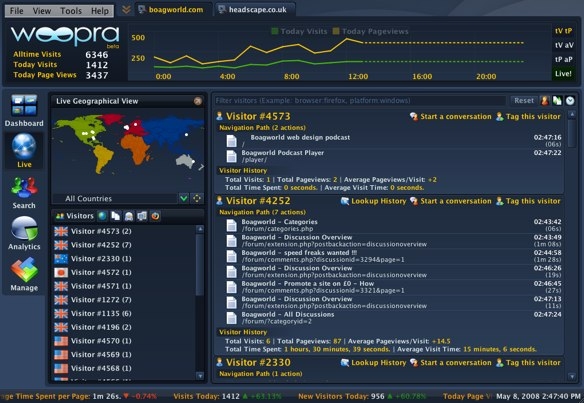The height and width of the screenshot is (403, 584).
Task: Click the visitor list scroll-up arrow
Action: pos(200,229)
